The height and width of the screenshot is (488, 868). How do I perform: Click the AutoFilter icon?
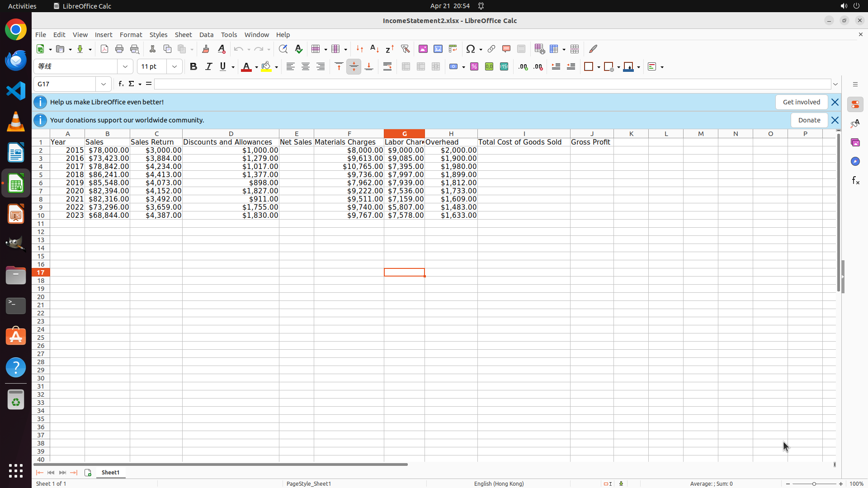pyautogui.click(x=405, y=49)
